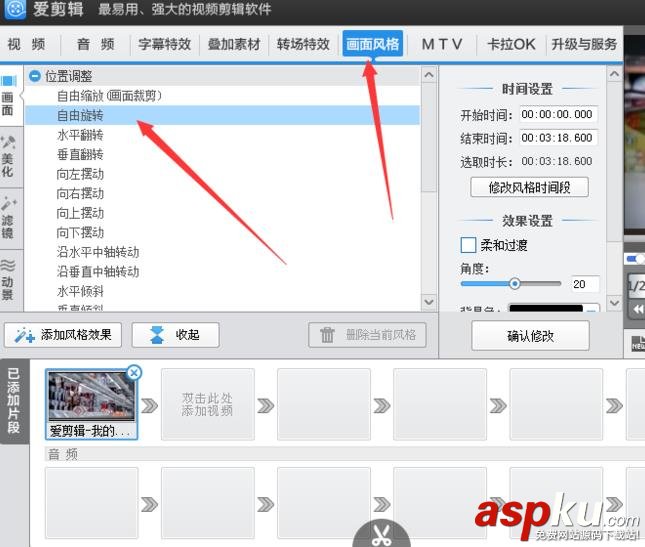Open the 音频 tab

pos(95,44)
